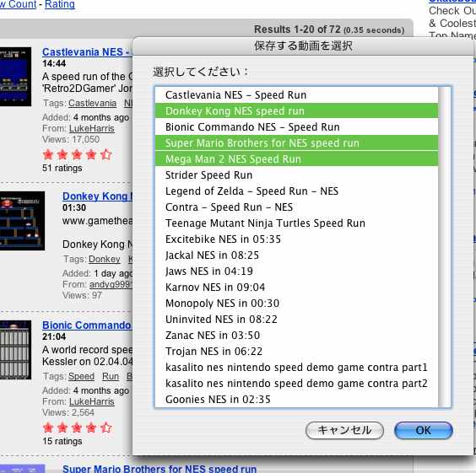
Task: Open the Donkey Kong video thumbnail
Action: tap(22, 221)
